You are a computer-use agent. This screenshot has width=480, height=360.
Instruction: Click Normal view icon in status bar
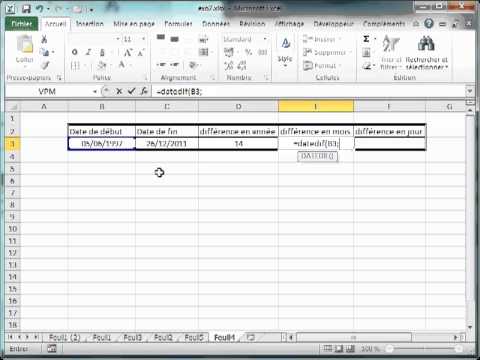[328, 349]
